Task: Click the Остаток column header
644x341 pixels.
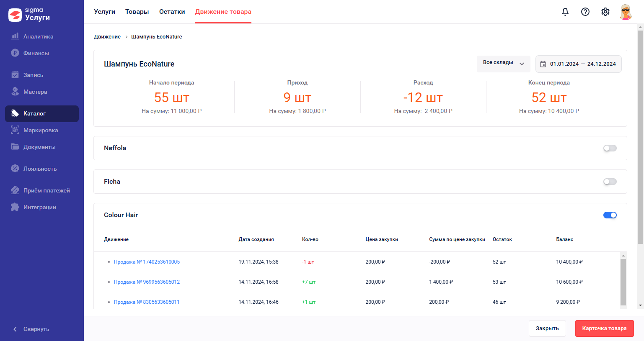Action: [x=502, y=239]
